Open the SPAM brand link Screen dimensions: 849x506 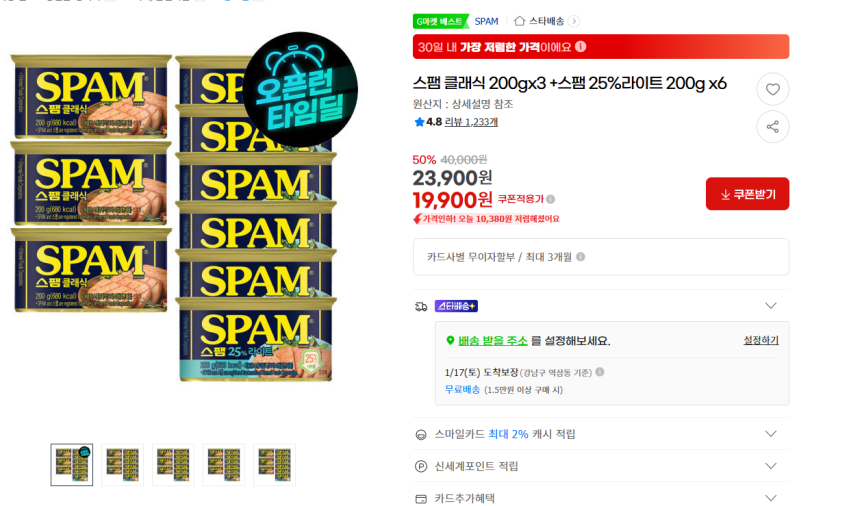point(486,21)
